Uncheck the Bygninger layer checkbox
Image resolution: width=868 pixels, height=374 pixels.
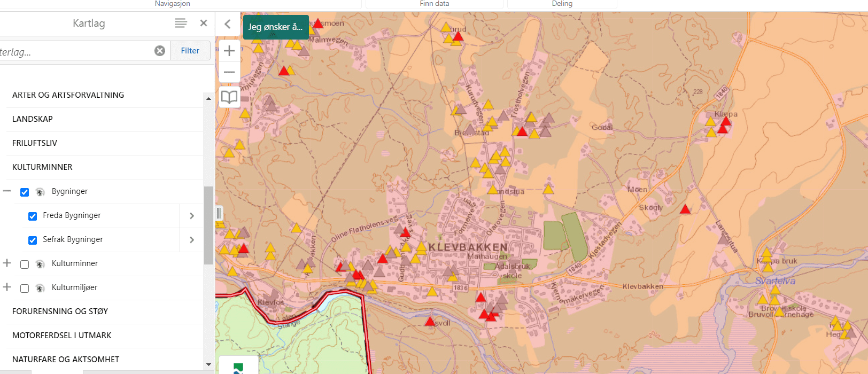[25, 192]
